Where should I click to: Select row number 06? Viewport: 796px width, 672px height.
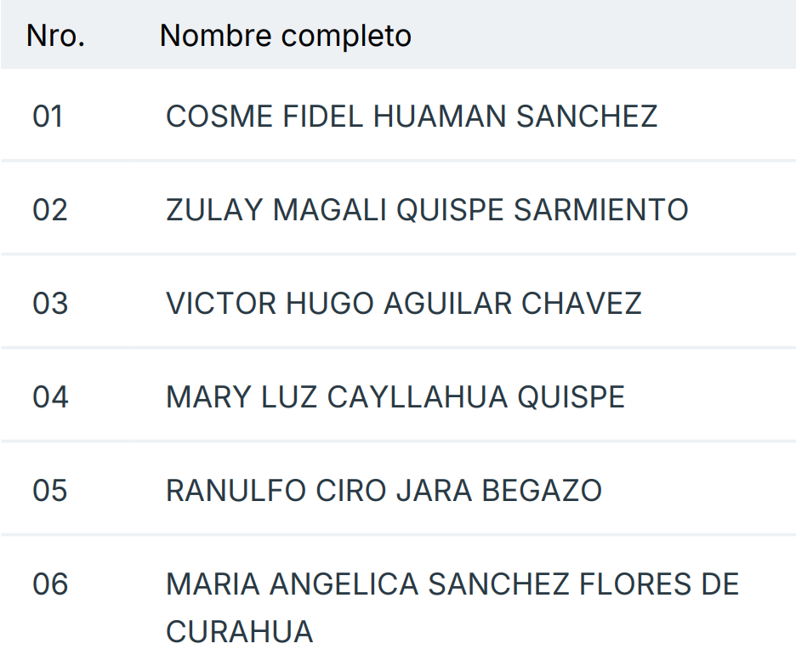(x=50, y=584)
